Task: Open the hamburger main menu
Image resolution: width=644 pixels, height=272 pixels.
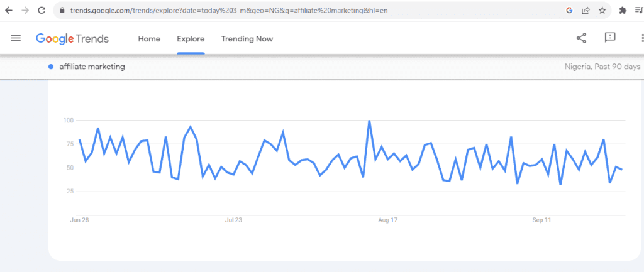Action: (16, 38)
